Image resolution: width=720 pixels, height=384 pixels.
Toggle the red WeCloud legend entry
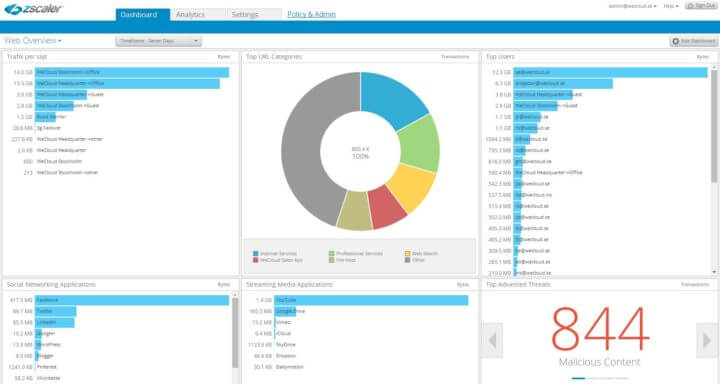tap(277, 260)
